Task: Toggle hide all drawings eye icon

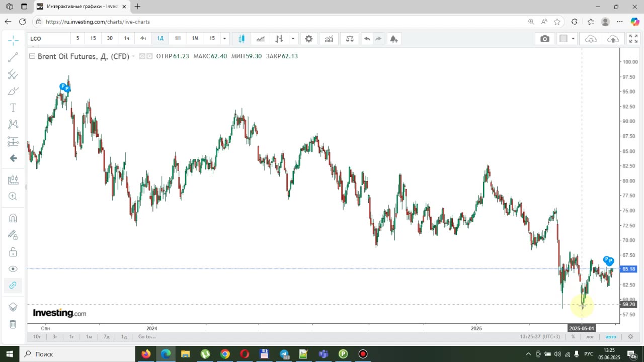Action: click(13, 269)
